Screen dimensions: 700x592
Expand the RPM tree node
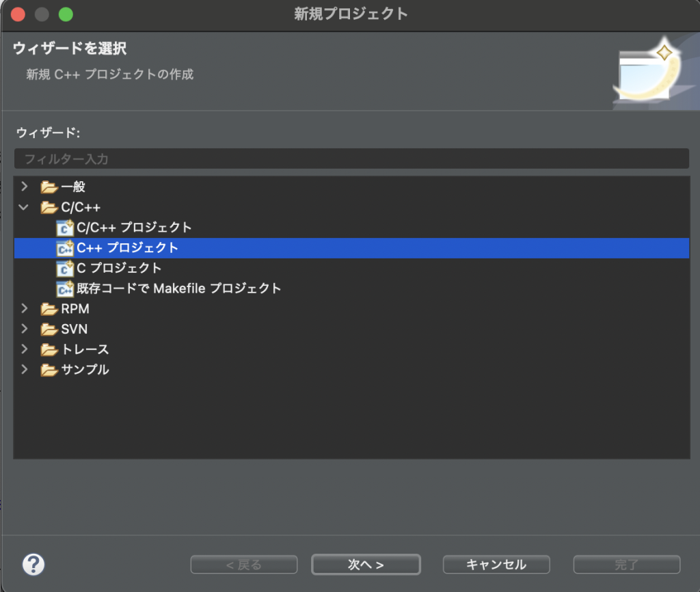(25, 309)
